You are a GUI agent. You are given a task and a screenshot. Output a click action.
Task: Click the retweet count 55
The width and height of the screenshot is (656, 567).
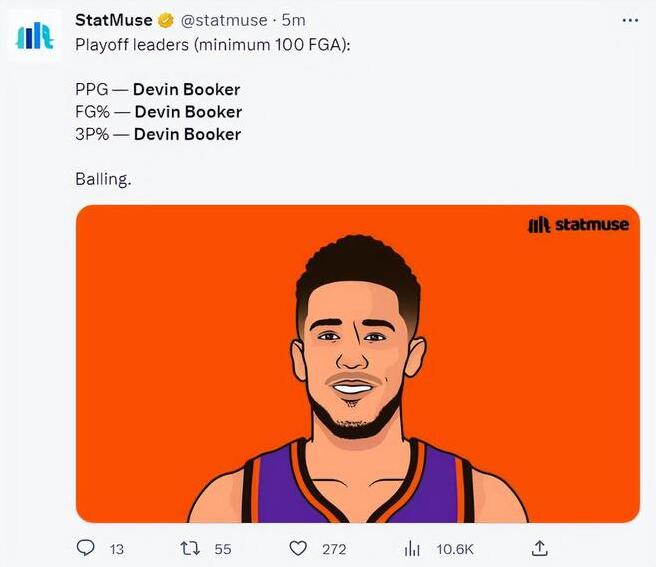223,549
